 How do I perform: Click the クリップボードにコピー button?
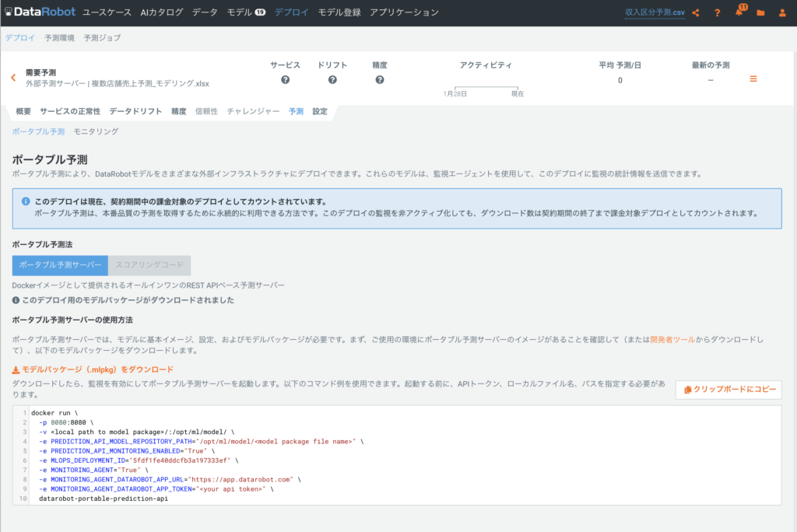tap(729, 390)
